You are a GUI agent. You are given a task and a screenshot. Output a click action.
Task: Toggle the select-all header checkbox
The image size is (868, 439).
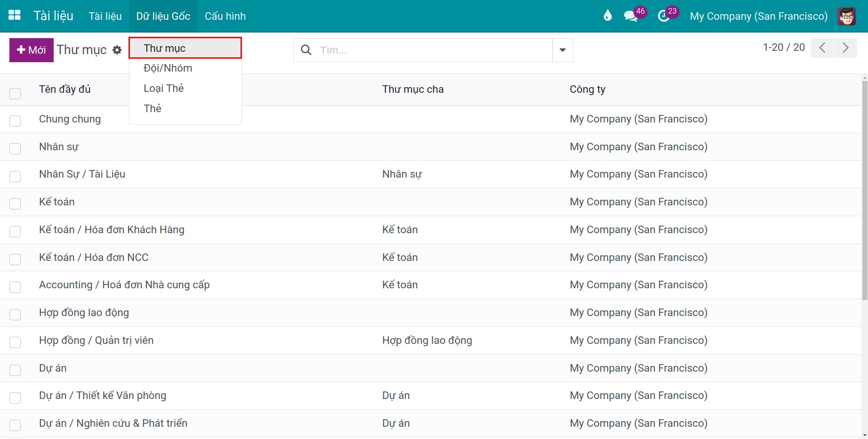(x=15, y=93)
